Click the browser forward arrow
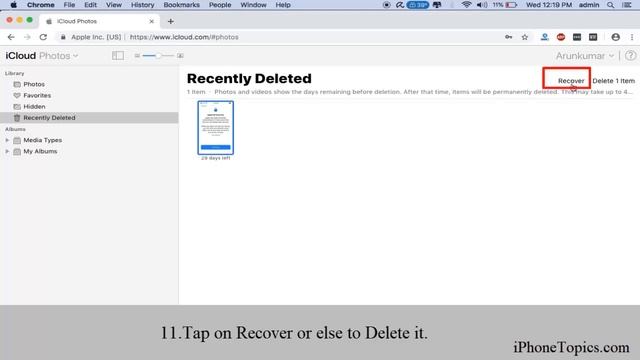Image resolution: width=640 pixels, height=360 pixels. click(27, 37)
